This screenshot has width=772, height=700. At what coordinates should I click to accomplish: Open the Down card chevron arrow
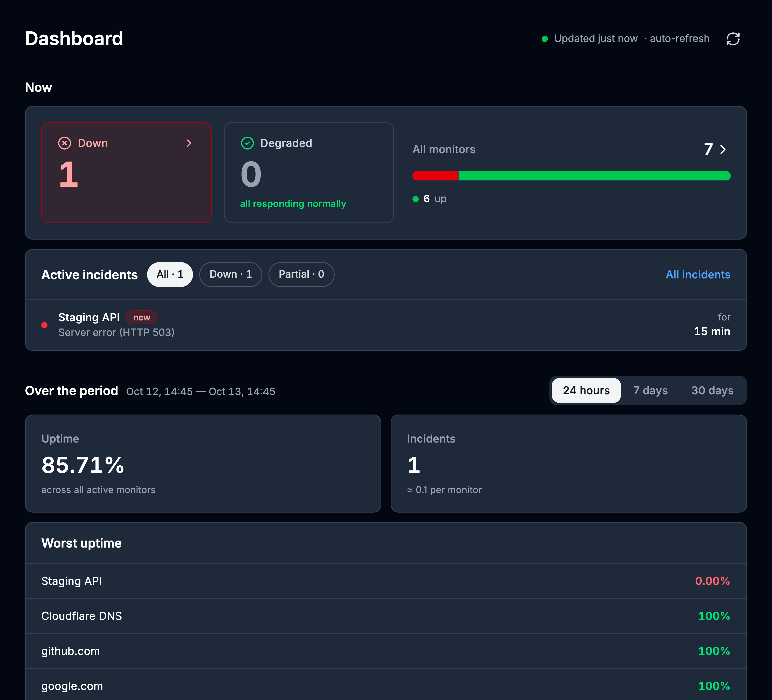(189, 143)
